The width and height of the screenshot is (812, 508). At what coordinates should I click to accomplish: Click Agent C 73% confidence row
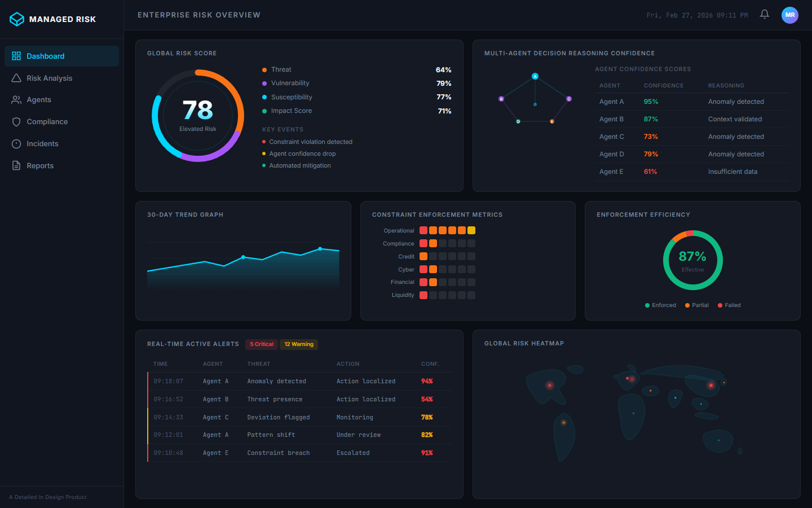click(692, 137)
